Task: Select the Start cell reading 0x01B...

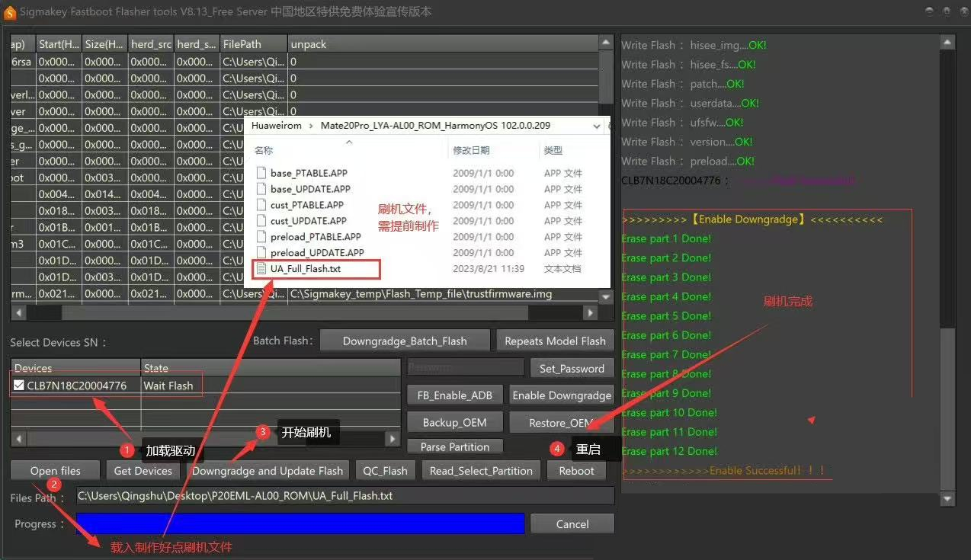Action: pyautogui.click(x=59, y=227)
